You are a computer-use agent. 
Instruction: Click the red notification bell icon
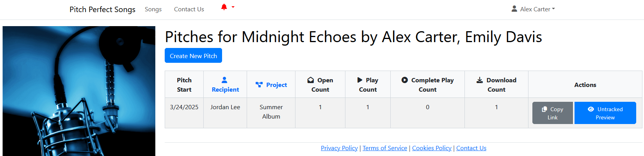coord(224,7)
